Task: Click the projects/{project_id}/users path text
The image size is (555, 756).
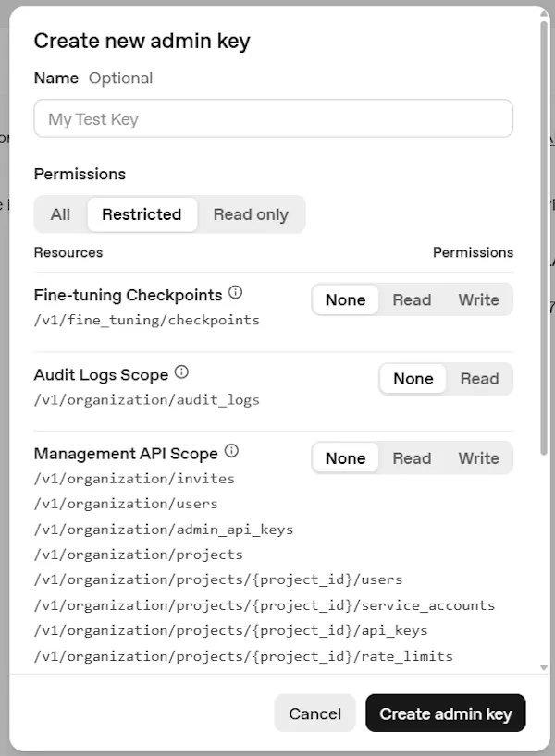Action: [218, 579]
